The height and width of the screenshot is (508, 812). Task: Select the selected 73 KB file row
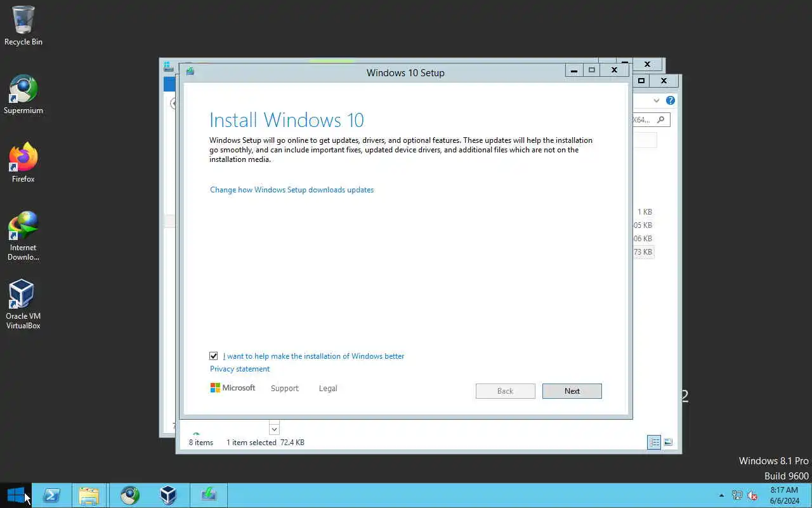click(643, 252)
